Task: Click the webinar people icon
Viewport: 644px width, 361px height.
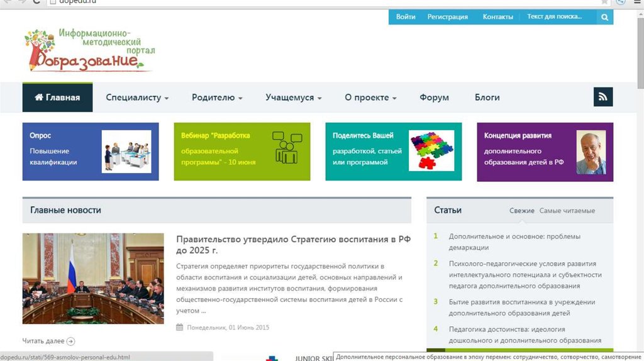Action: (x=287, y=147)
